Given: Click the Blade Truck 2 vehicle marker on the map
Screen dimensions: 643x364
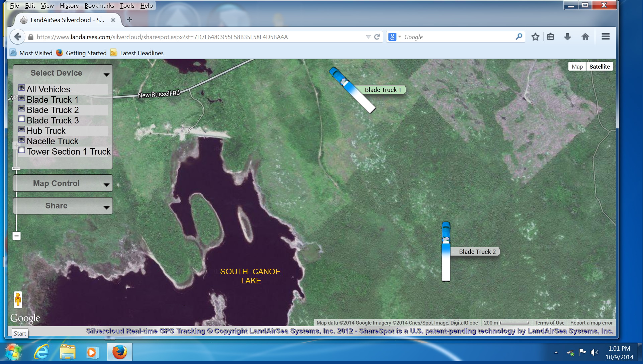Looking at the screenshot, I should [x=446, y=252].
